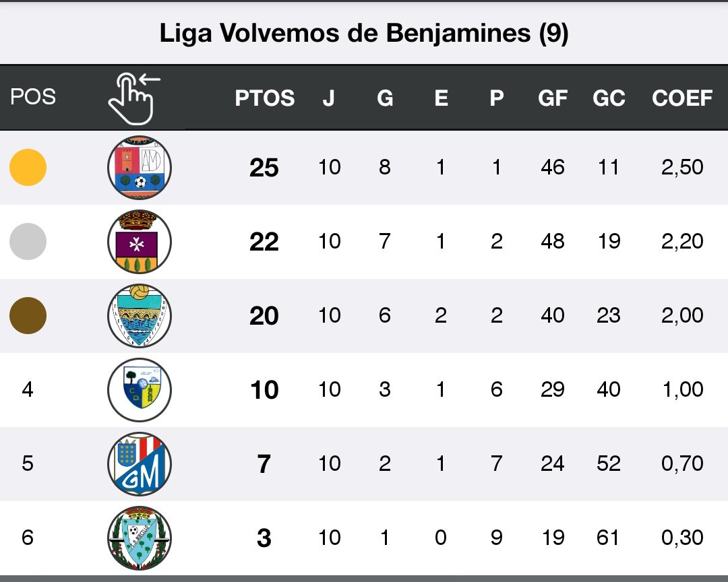The image size is (728, 582).
Task: Tap the swipe-hand gesture icon in header
Action: (135, 98)
